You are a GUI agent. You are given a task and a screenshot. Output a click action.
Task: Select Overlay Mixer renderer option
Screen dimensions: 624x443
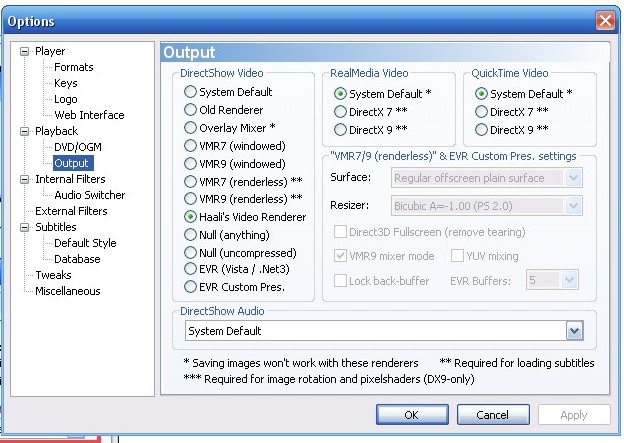click(x=190, y=128)
